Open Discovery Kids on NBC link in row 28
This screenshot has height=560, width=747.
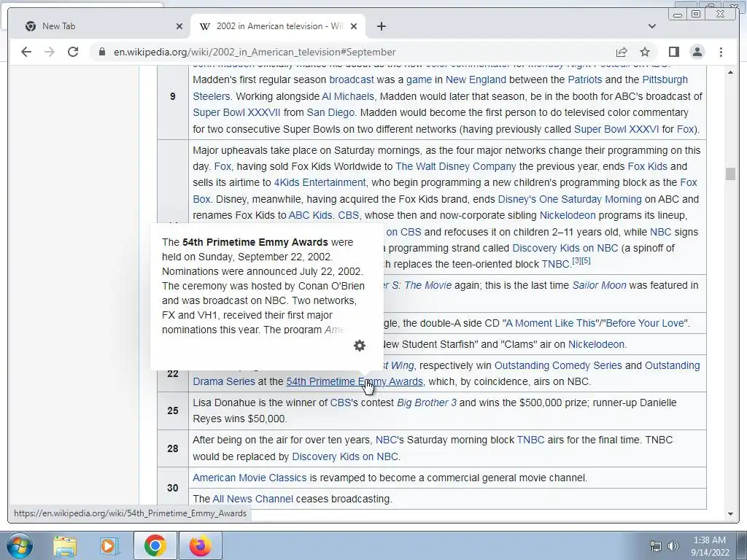click(x=345, y=456)
